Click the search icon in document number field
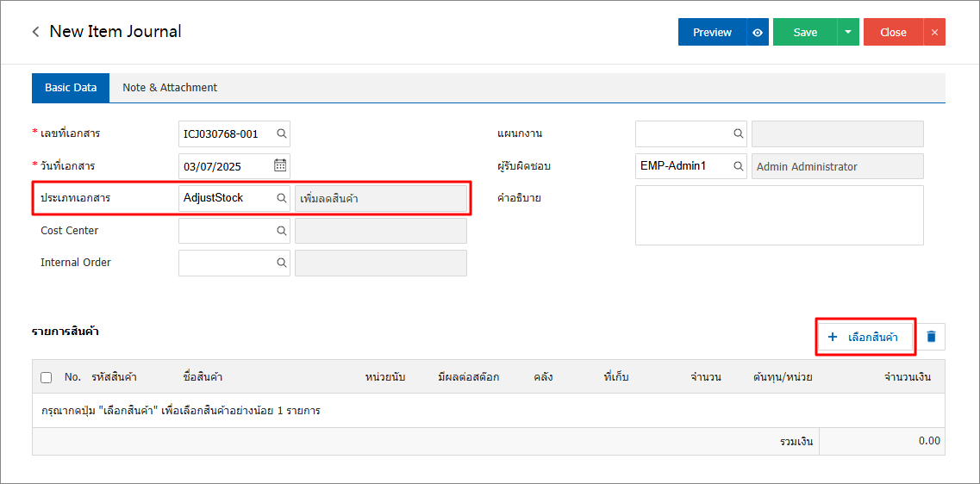 click(281, 133)
